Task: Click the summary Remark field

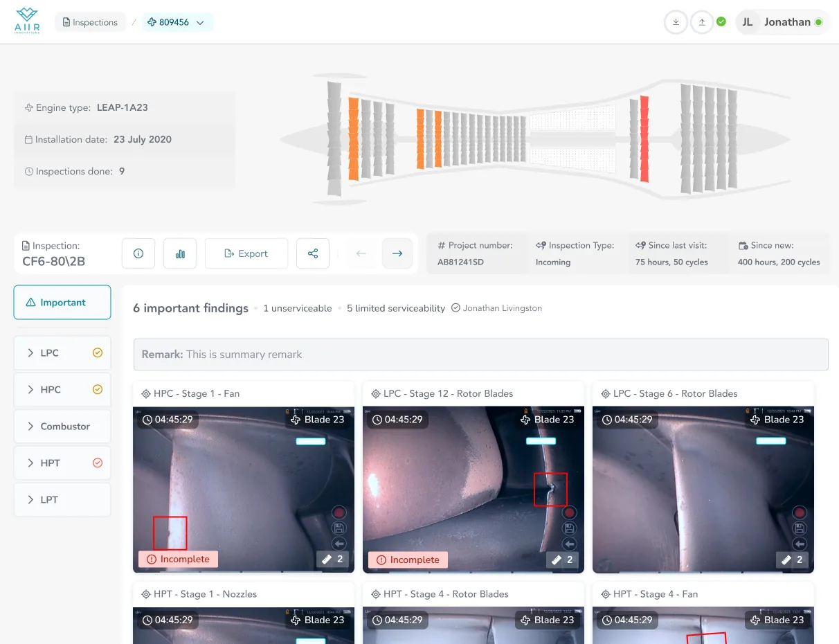Action: pos(481,355)
